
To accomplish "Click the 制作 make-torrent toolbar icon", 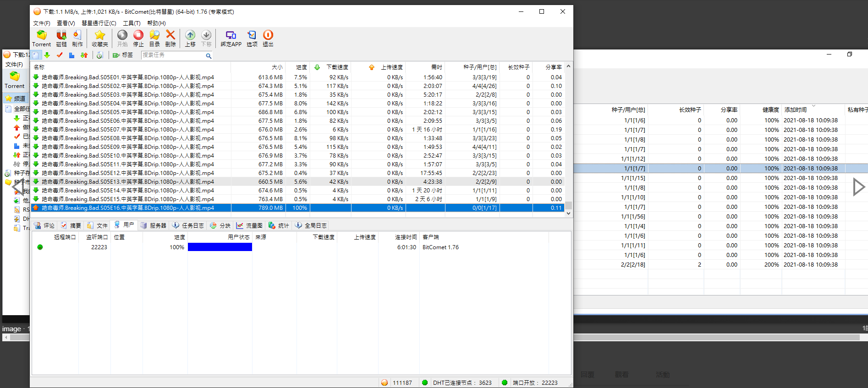I will 77,38.
